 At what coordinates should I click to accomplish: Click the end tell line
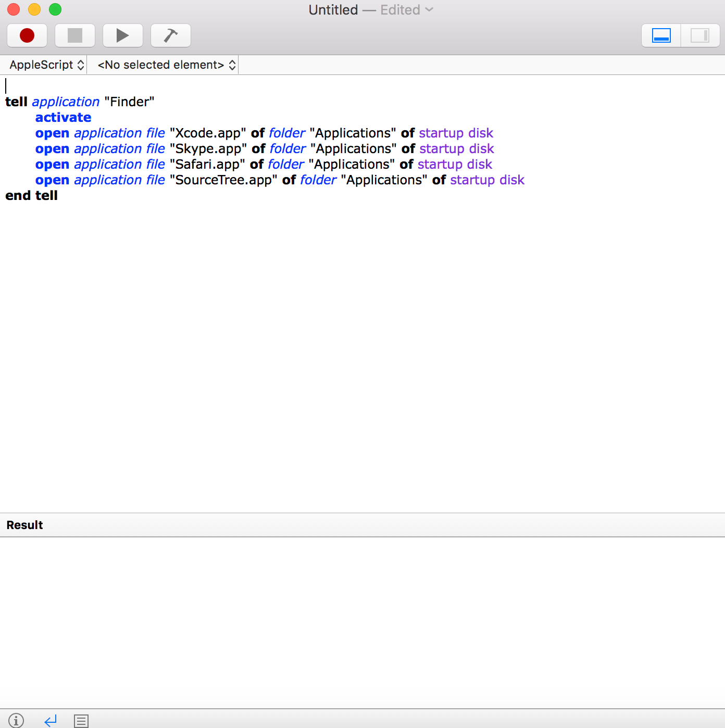click(31, 196)
